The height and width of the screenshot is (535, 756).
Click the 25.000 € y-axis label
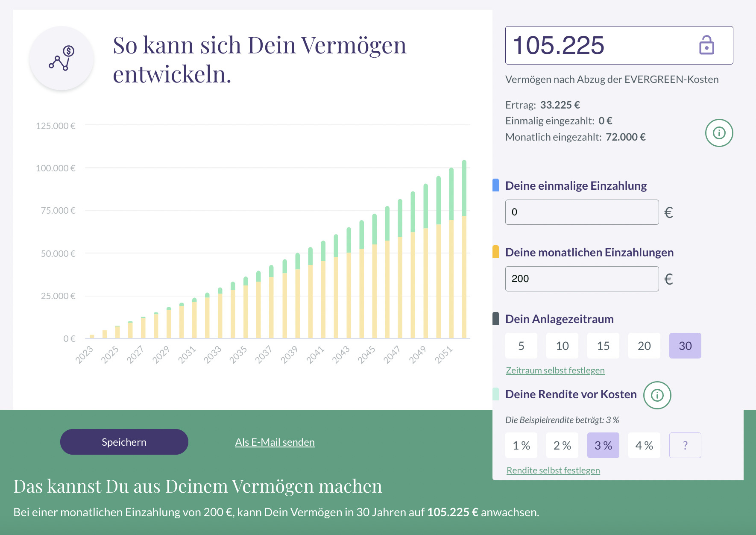click(x=58, y=296)
